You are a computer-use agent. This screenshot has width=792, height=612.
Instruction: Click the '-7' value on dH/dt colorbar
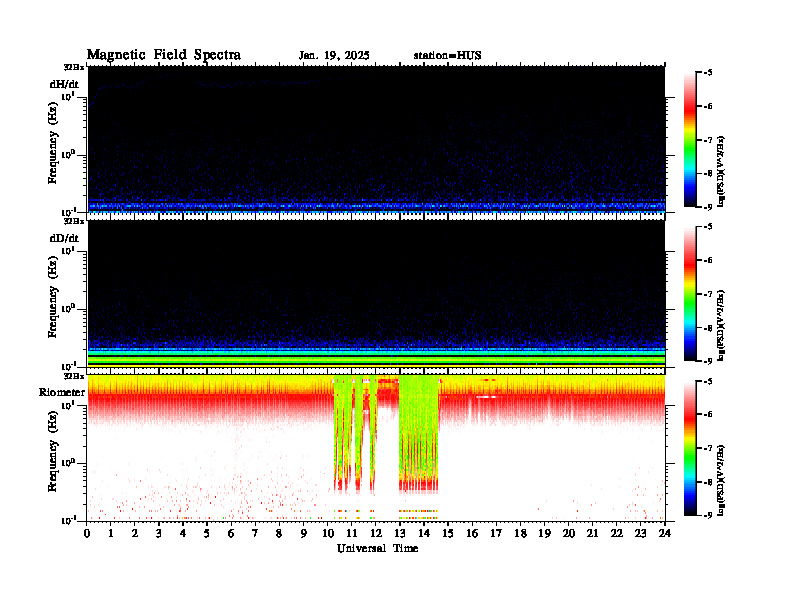[708, 140]
